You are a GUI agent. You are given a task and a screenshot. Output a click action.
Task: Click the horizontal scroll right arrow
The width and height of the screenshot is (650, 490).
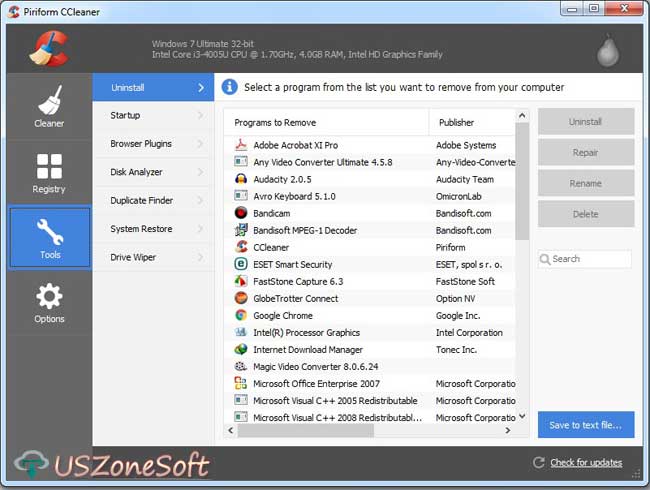tap(508, 430)
